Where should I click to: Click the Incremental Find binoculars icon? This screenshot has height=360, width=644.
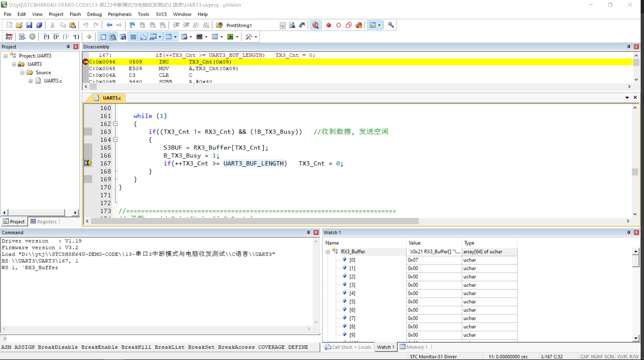click(302, 25)
